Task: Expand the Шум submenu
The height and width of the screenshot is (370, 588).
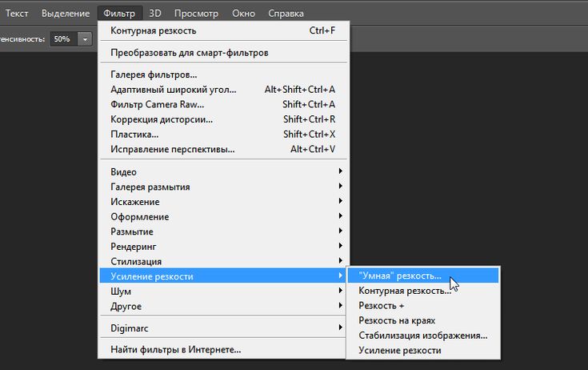Action: pos(121,292)
